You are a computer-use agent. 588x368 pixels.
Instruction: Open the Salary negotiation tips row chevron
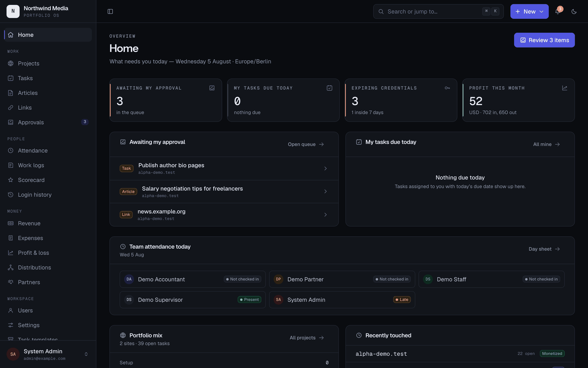click(x=326, y=191)
